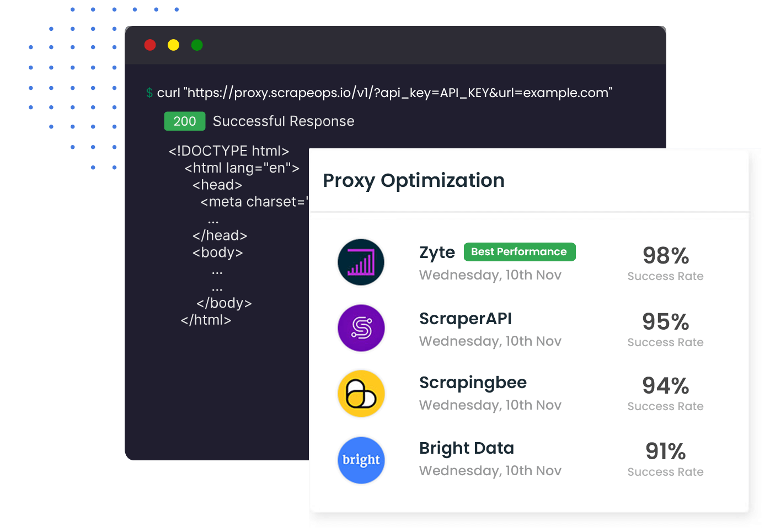The image size is (770, 532).
Task: Click the purple ScraperAPI logo icon
Action: (x=361, y=328)
